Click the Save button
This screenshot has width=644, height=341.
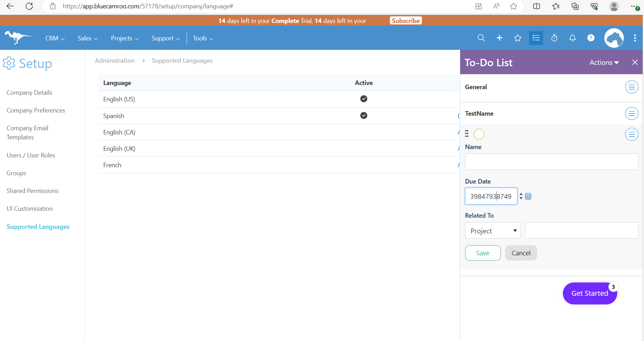(x=483, y=253)
